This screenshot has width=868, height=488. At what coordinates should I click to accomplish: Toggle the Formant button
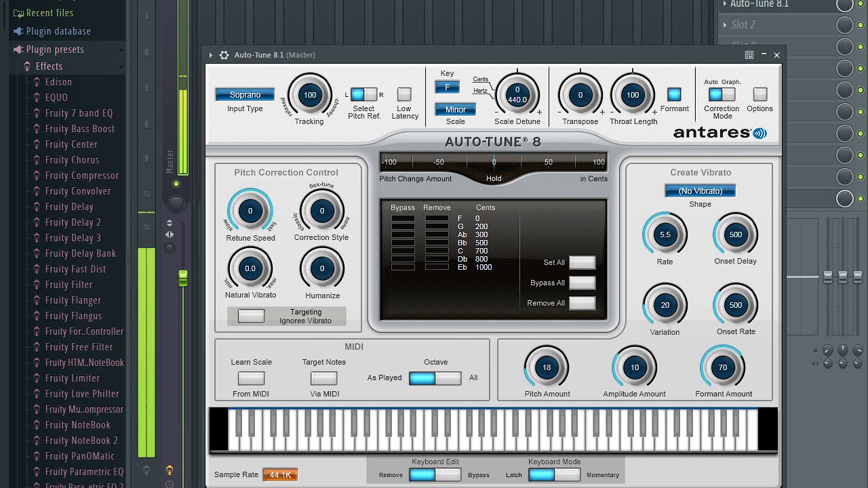(x=674, y=94)
